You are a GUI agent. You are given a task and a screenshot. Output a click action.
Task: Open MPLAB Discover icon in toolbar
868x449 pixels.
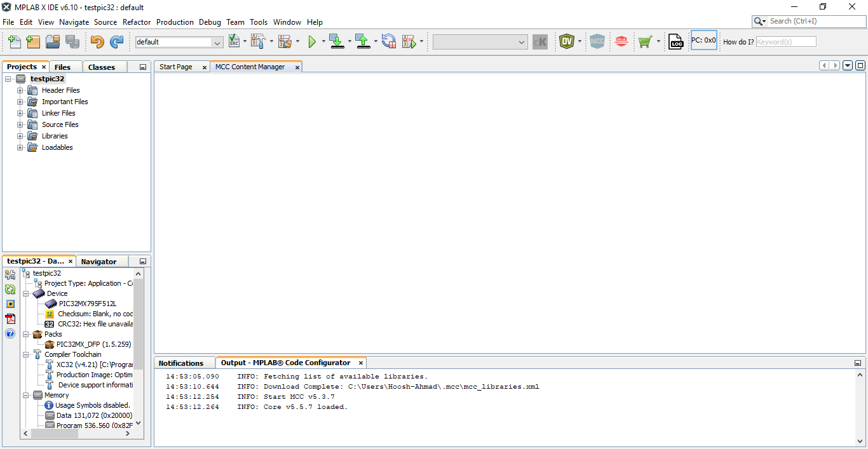(621, 42)
